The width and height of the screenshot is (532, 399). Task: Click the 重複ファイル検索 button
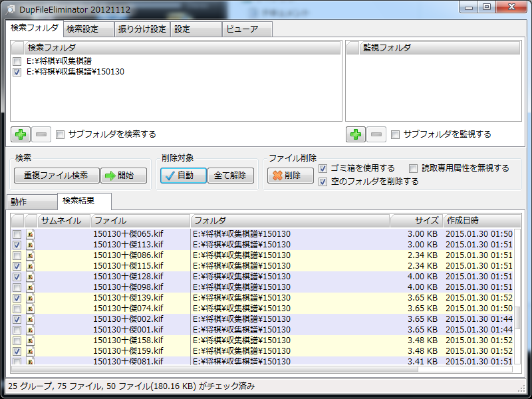57,176
